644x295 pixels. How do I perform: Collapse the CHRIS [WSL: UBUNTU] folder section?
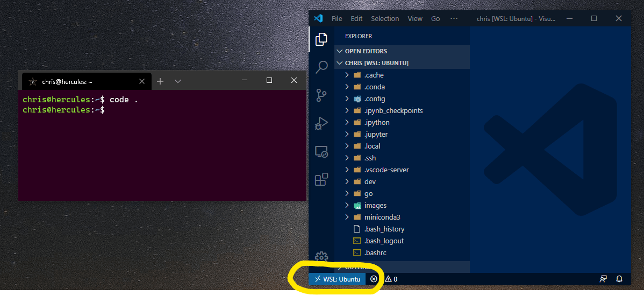[x=402, y=63]
